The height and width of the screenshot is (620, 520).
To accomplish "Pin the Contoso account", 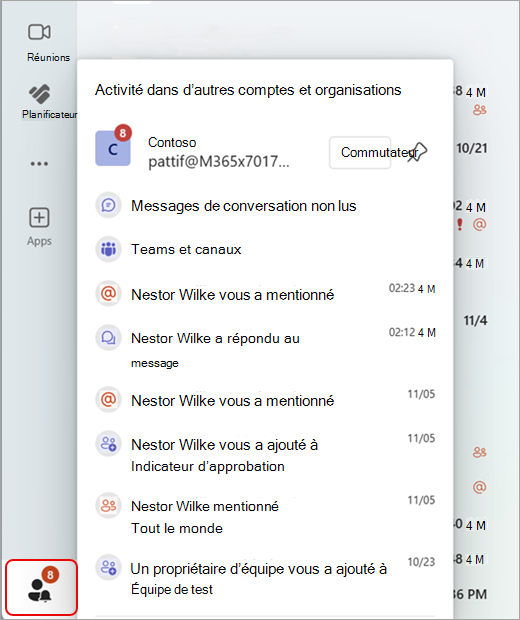I will click(x=418, y=152).
